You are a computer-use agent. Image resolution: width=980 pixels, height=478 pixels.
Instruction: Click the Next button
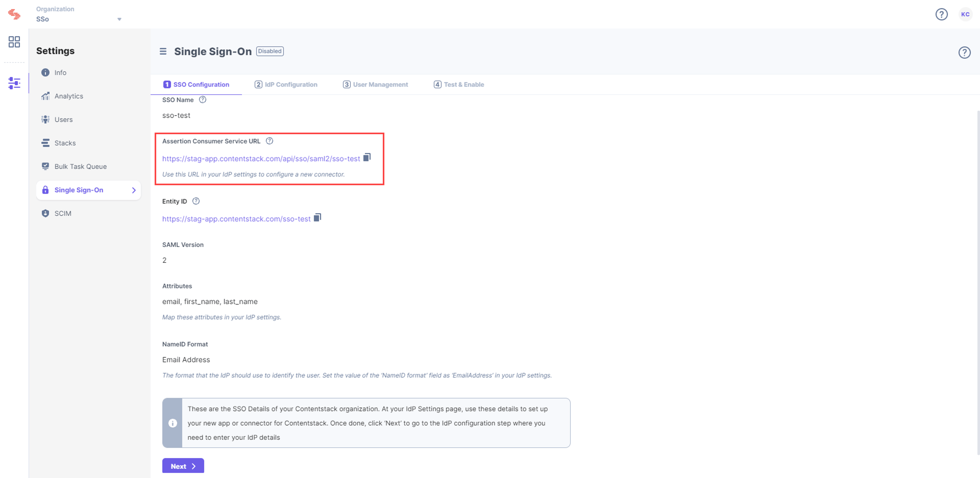[183, 466]
